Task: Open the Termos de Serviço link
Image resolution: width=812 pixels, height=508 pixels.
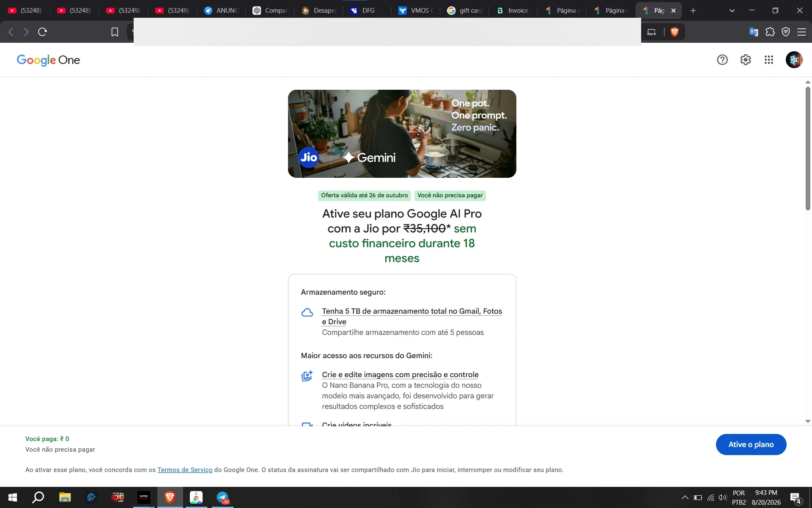Action: coord(185,470)
